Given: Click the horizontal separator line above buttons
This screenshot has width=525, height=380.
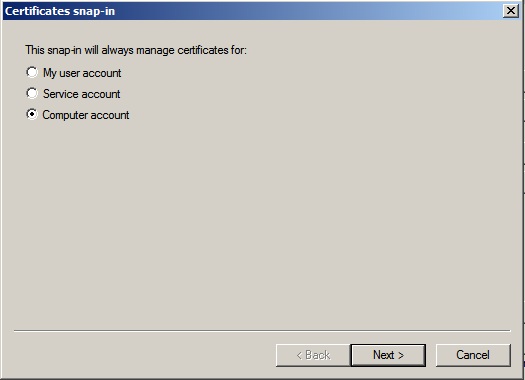Looking at the screenshot, I should [x=262, y=331].
